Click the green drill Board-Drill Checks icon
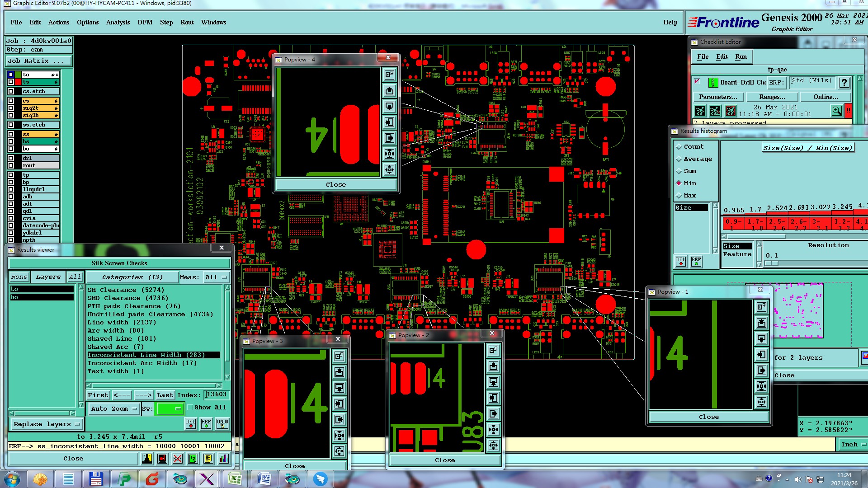Image resolution: width=868 pixels, height=488 pixels. (x=713, y=82)
